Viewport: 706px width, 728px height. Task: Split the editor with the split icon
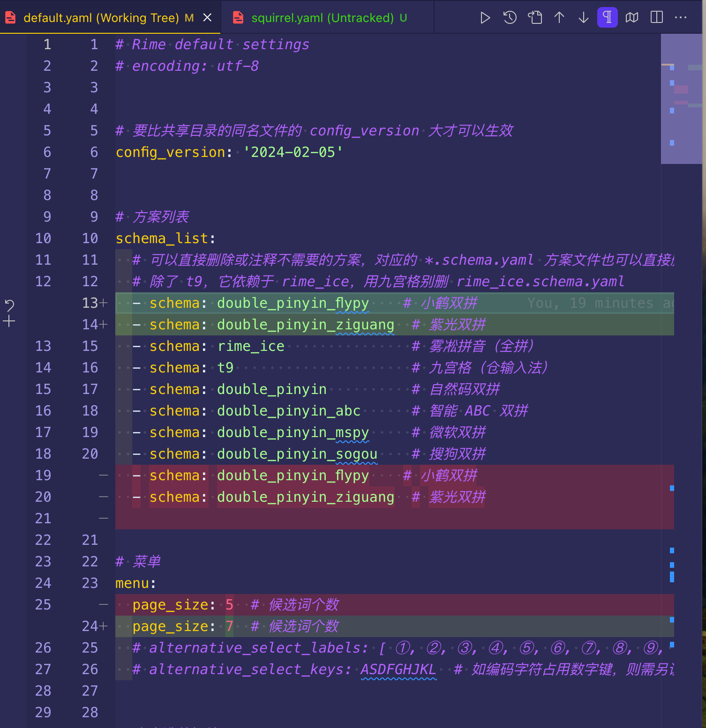click(657, 18)
